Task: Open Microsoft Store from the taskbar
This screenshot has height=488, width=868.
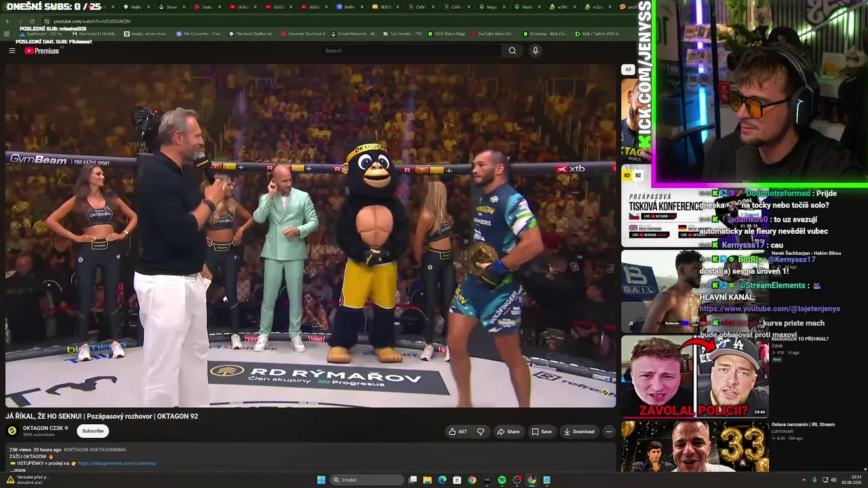Action: click(457, 480)
